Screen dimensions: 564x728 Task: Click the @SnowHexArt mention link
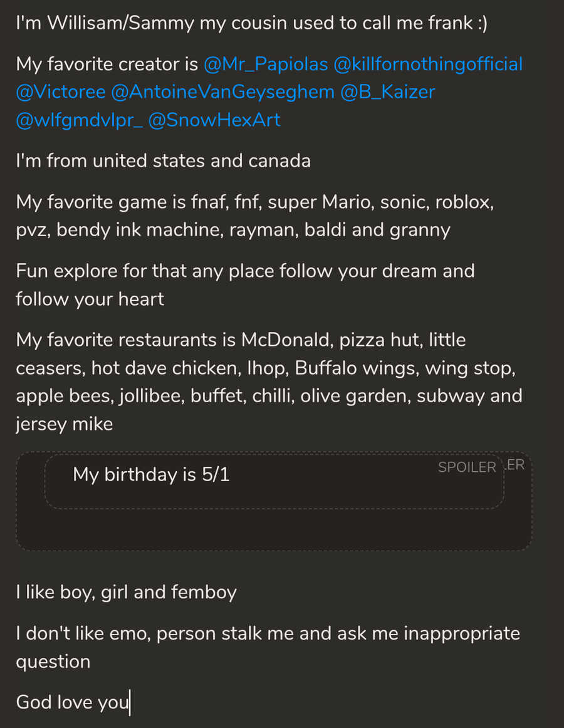(x=214, y=120)
